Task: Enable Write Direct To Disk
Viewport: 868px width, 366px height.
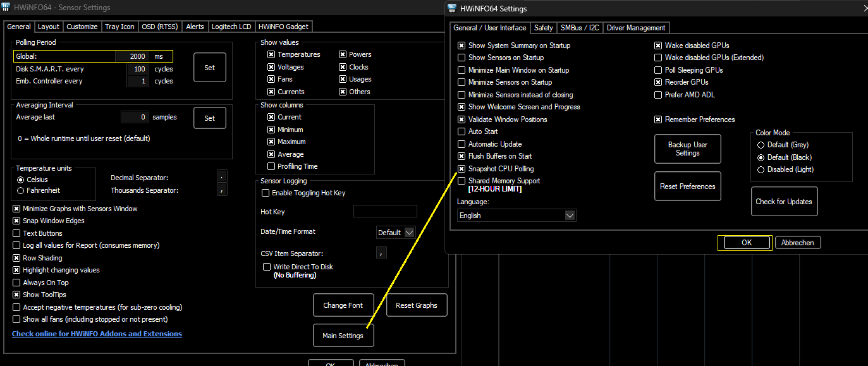Action: 267,267
